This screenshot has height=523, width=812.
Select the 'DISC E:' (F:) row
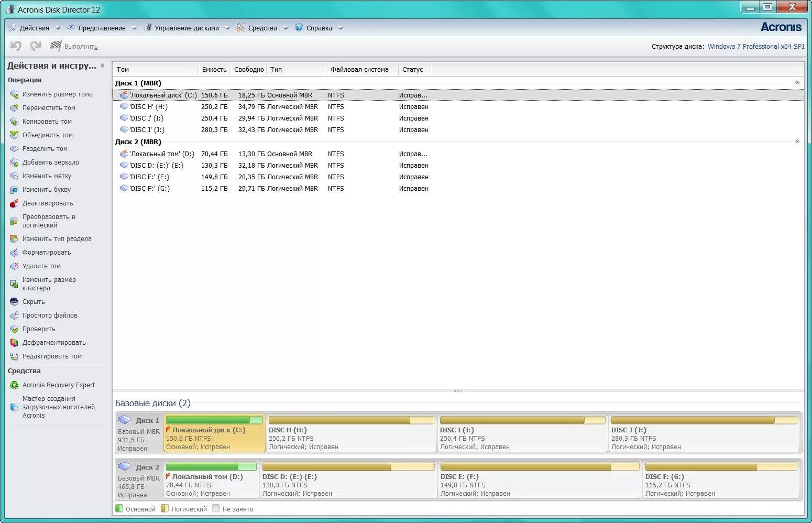pos(458,177)
